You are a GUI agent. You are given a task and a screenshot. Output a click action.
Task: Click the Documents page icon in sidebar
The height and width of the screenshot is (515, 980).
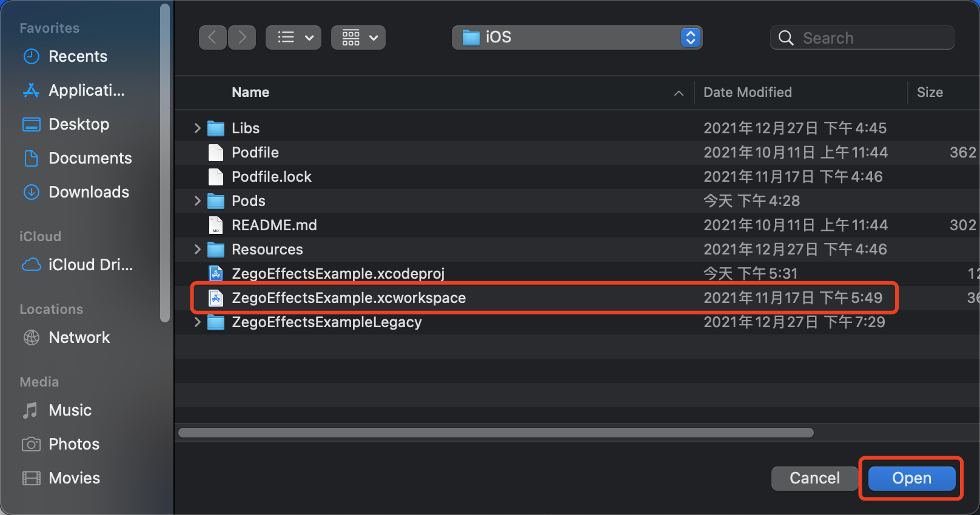pos(31,158)
